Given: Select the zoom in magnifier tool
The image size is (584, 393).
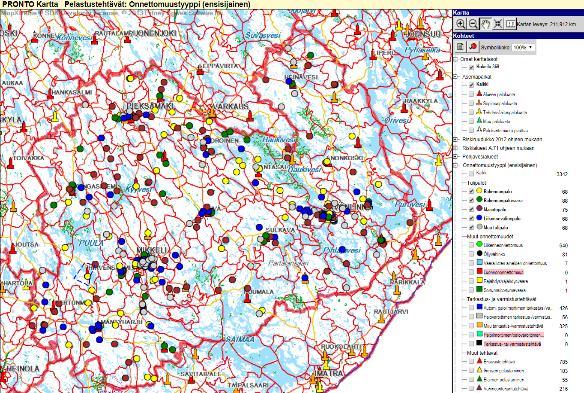Looking at the screenshot, I should (x=460, y=24).
